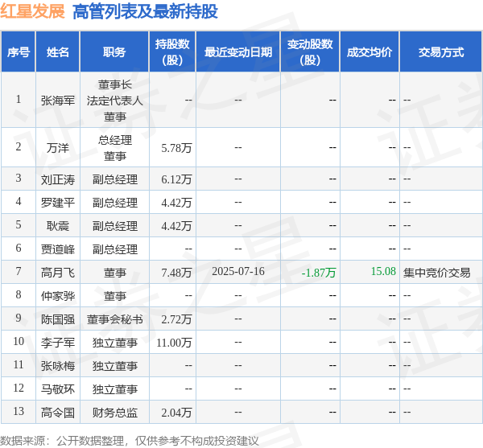Select the 职务 column header
483x448 pixels.
pos(114,52)
